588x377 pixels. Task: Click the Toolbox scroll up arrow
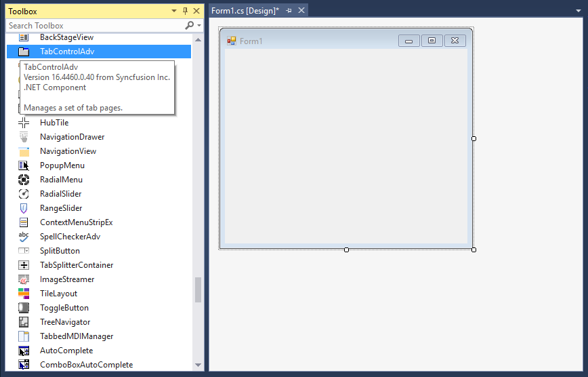(198, 40)
